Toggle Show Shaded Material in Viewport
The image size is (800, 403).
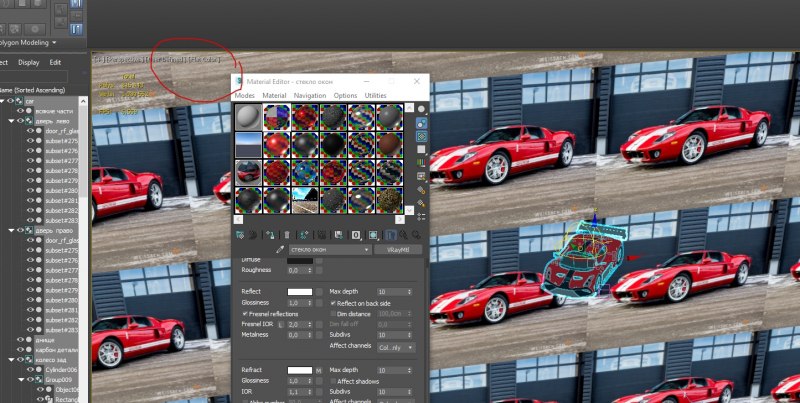coord(373,235)
